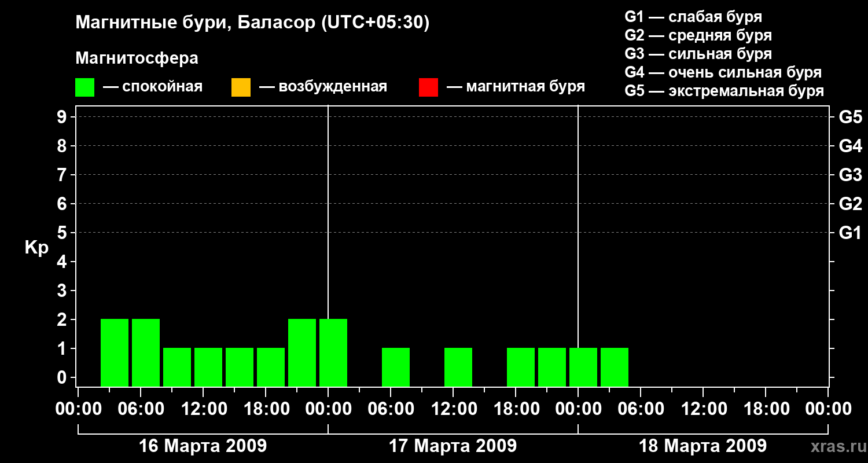Click the '18 Марта 2009' date label
Screen dimensions: 868x463
point(703,446)
